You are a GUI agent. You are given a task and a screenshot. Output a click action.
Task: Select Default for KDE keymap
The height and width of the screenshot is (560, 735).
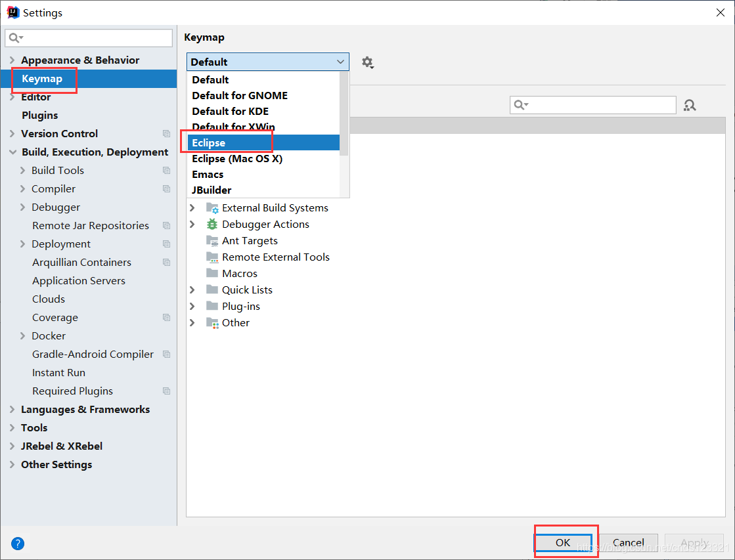263,112
